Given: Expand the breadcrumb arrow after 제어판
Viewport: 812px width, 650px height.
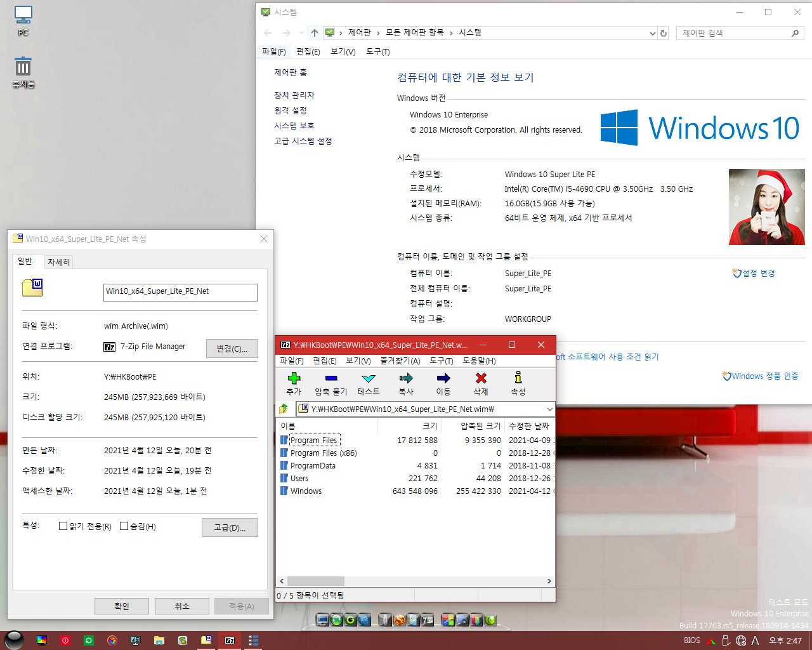Looking at the screenshot, I should (x=378, y=33).
